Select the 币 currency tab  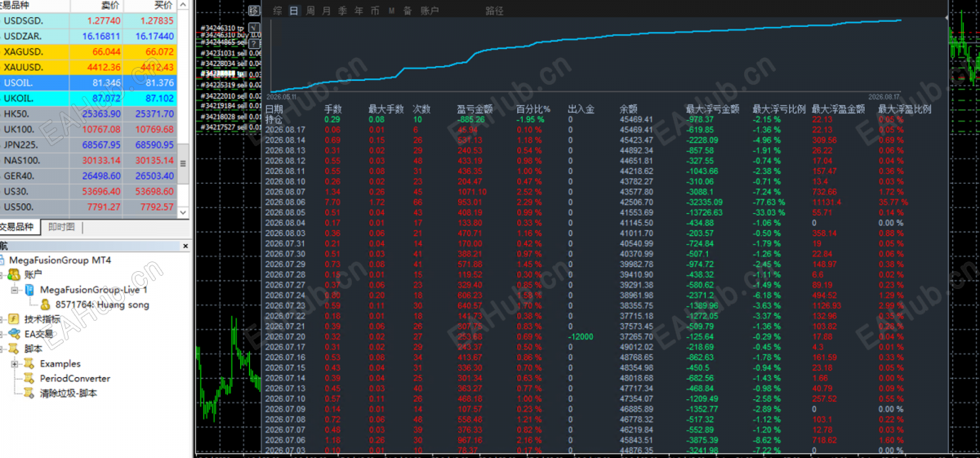tap(374, 11)
